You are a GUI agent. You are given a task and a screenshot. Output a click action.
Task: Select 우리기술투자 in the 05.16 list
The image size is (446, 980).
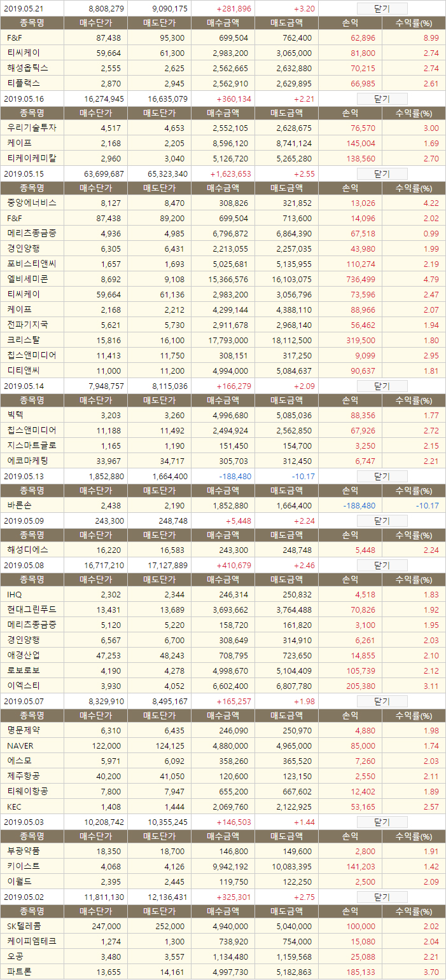pos(31,128)
